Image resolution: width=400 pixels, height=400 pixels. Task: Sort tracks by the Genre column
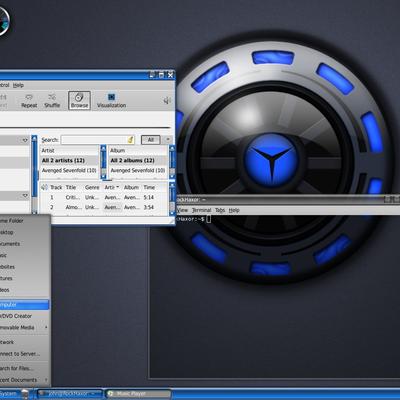pos(92,187)
